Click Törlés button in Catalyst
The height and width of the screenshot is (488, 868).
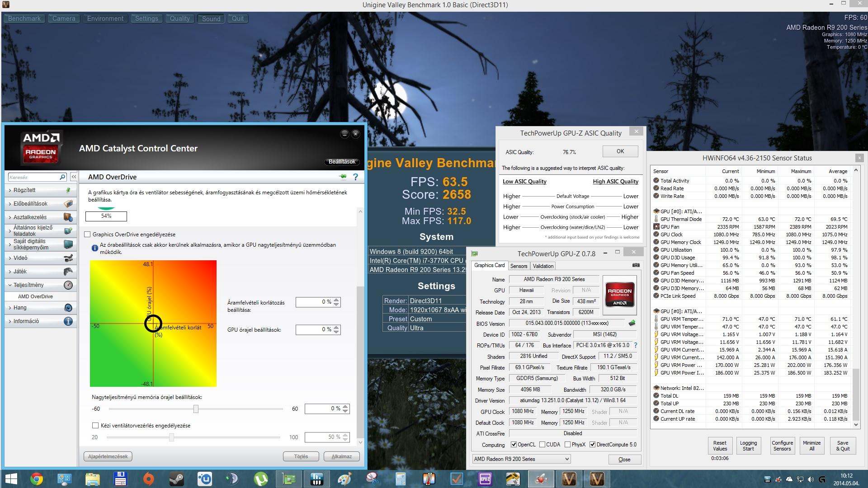pyautogui.click(x=301, y=456)
